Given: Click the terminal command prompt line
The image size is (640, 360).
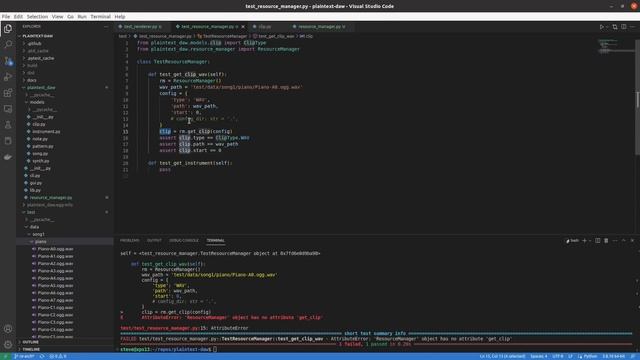Looking at the screenshot, I should (x=167, y=349).
